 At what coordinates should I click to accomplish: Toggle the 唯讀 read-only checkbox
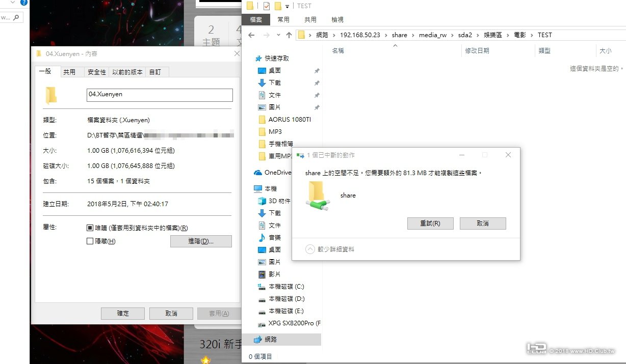90,228
